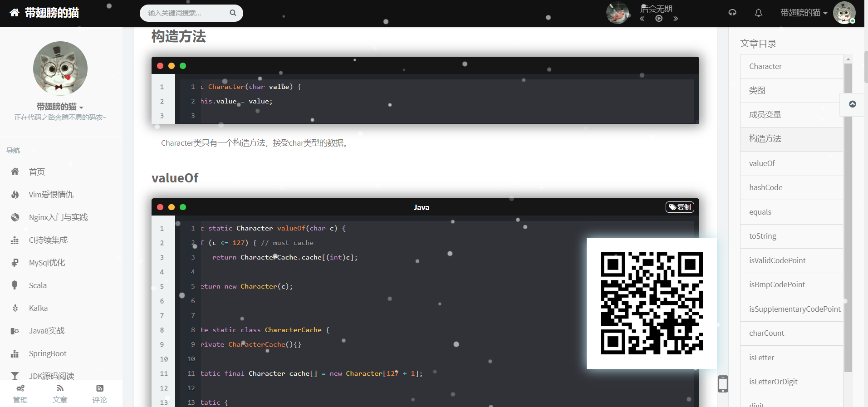Screen dimensions: 868x407
Task: Jump to hashCode in table of contents
Action: (x=792, y=187)
